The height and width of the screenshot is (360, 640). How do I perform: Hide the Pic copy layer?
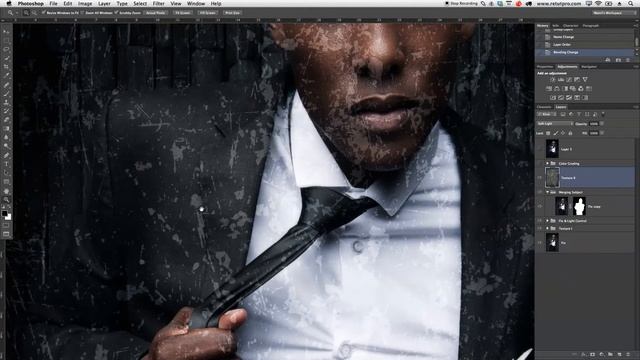pyautogui.click(x=540, y=206)
